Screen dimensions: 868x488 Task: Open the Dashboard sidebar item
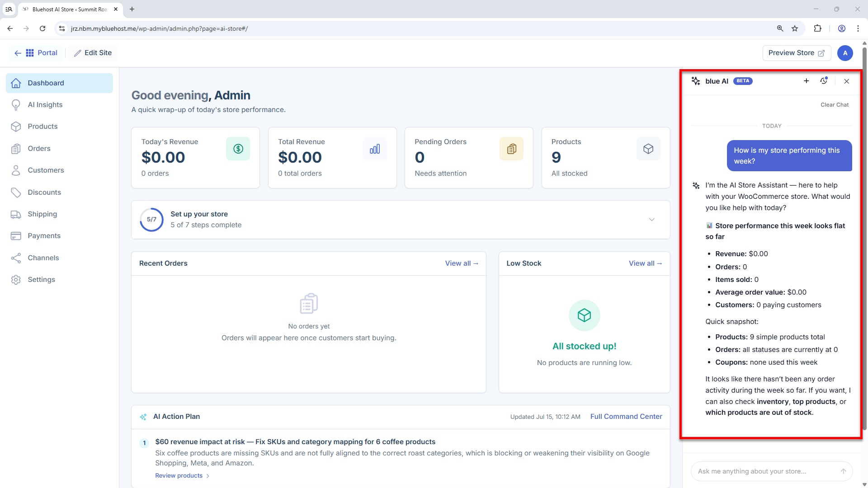(x=59, y=83)
